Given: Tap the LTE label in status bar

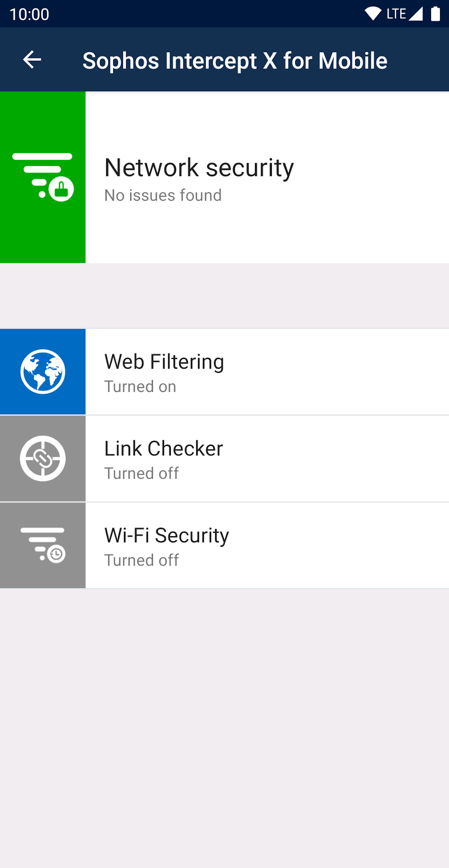Looking at the screenshot, I should pyautogui.click(x=396, y=14).
